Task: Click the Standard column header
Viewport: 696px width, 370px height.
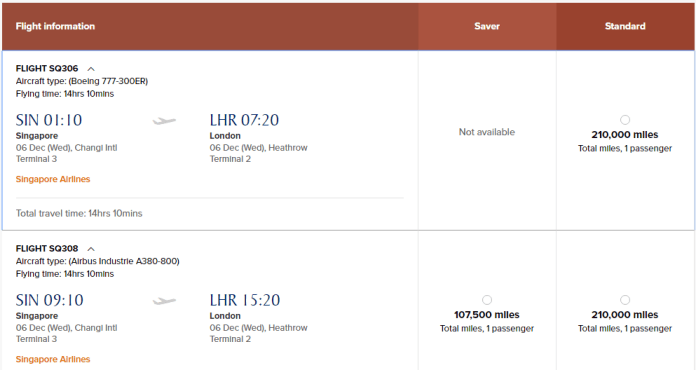Action: [625, 26]
